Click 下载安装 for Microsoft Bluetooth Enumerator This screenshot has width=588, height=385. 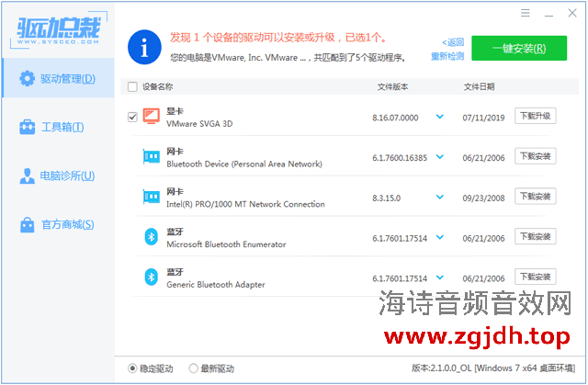pyautogui.click(x=535, y=236)
